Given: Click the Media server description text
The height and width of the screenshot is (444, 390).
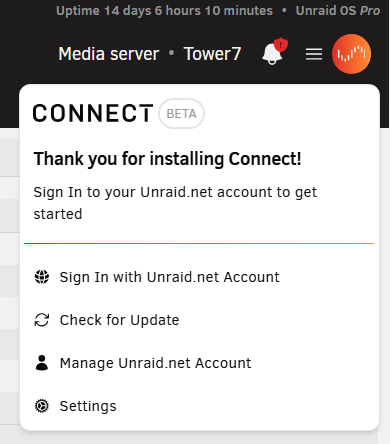Looking at the screenshot, I should click(109, 54).
